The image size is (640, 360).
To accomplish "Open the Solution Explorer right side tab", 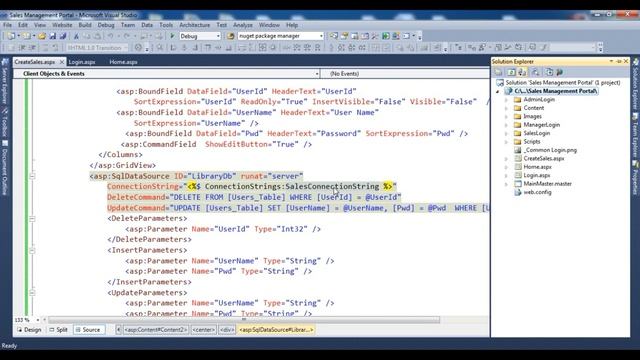I will (636, 84).
